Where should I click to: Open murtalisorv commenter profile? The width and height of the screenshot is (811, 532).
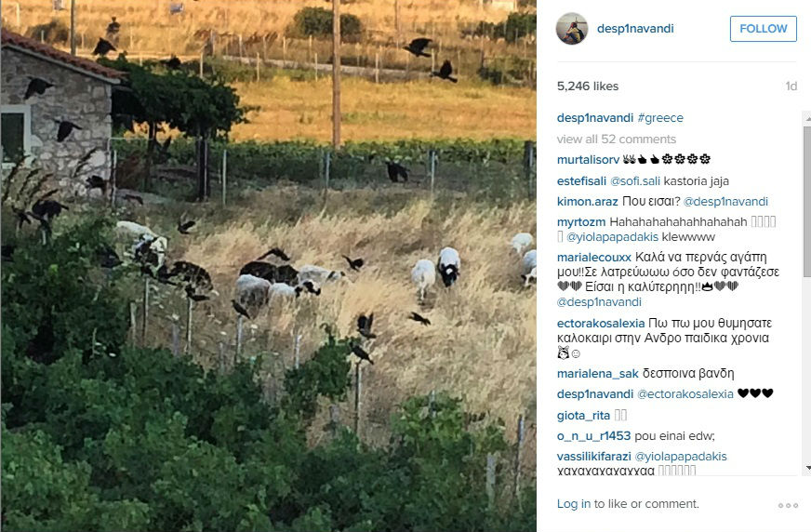tap(588, 159)
